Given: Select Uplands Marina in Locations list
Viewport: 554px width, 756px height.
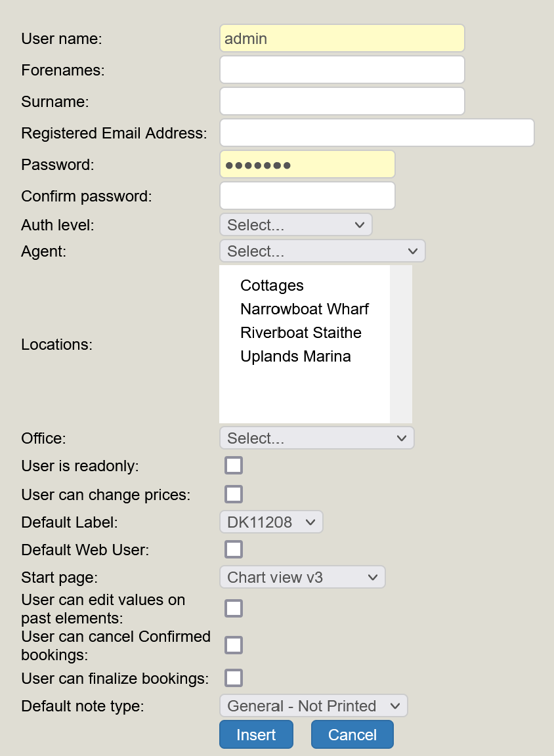Looking at the screenshot, I should click(x=295, y=356).
